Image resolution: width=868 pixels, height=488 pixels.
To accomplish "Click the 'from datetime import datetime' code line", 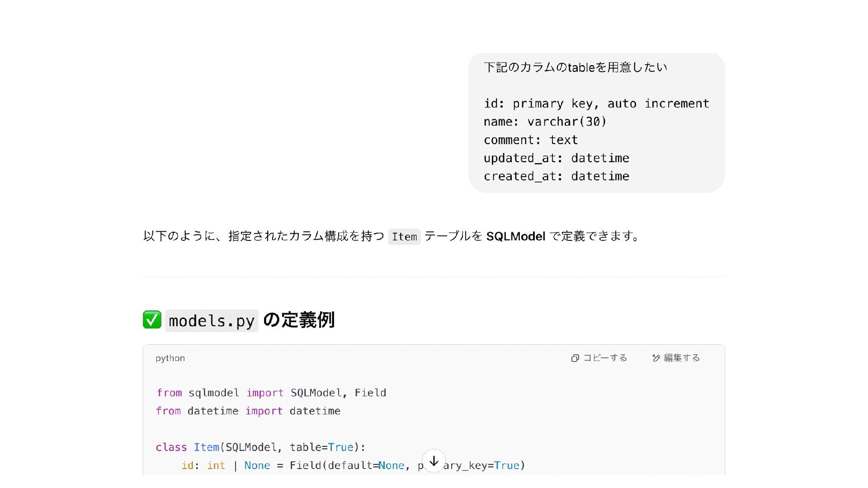I will [x=248, y=411].
